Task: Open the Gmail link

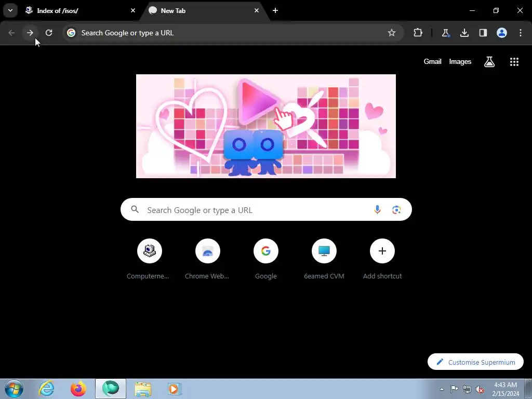Action: point(433,62)
